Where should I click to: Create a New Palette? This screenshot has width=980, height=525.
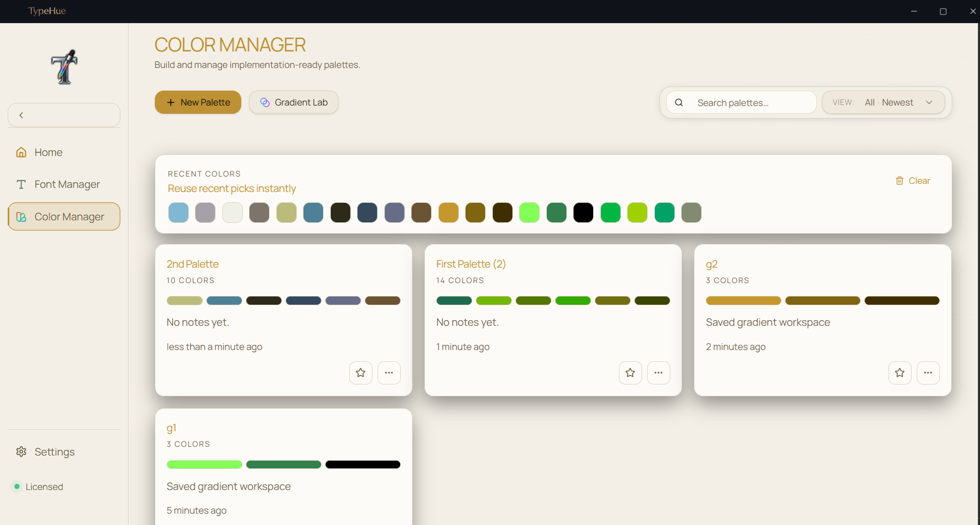pyautogui.click(x=198, y=102)
